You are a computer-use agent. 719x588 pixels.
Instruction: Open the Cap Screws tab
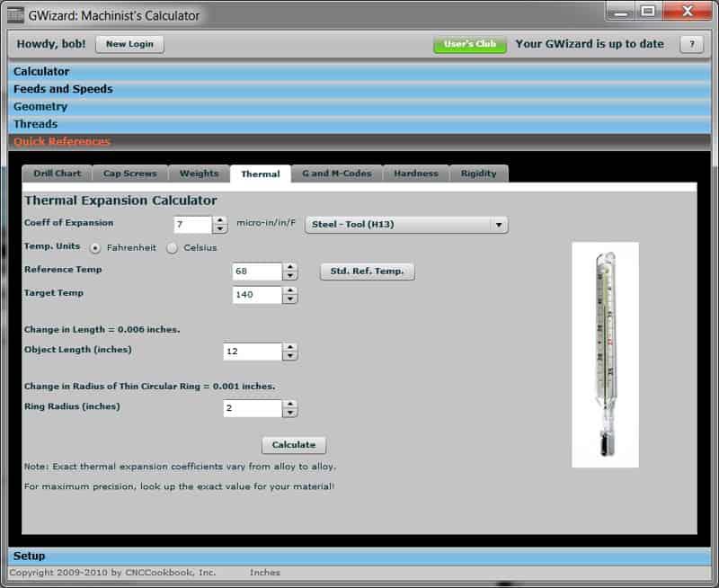click(x=130, y=174)
